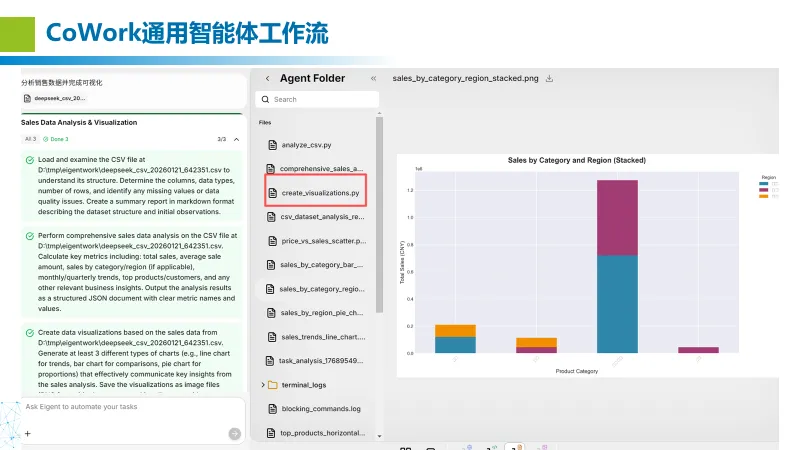Select the 'Done 3' task filter
The image size is (800, 450).
coord(56,139)
